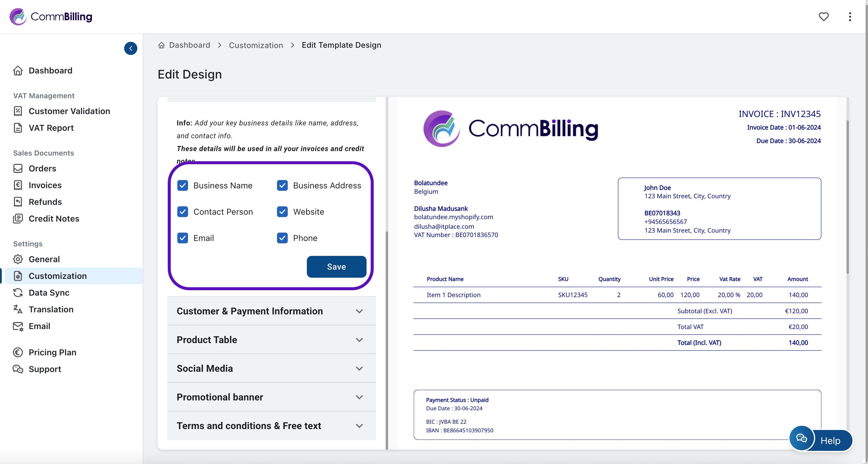Click the Data Sync icon

pyautogui.click(x=18, y=292)
